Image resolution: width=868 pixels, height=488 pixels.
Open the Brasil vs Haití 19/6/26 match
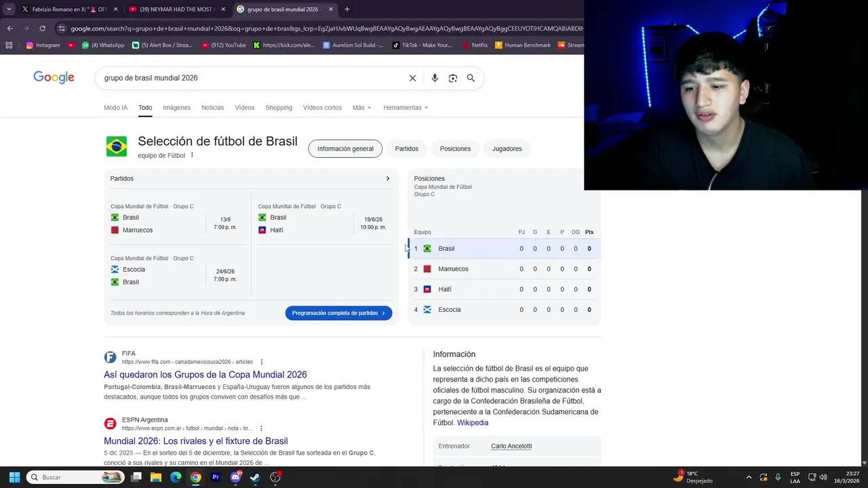pyautogui.click(x=323, y=220)
